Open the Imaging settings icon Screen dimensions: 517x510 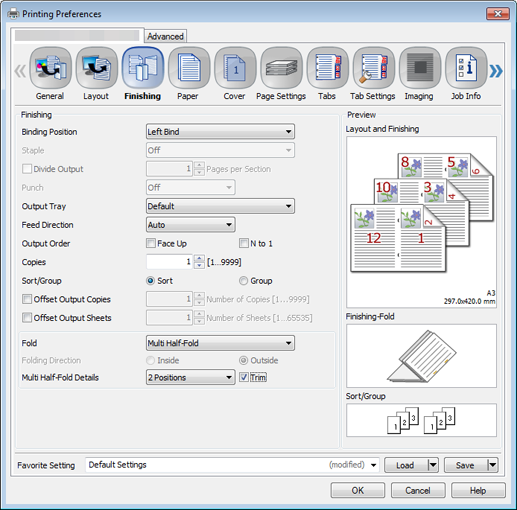(x=420, y=68)
